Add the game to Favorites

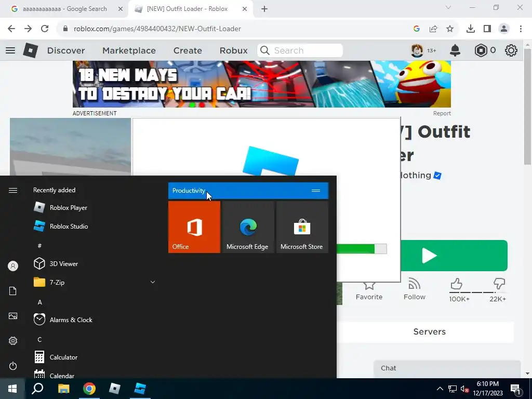coord(369,291)
